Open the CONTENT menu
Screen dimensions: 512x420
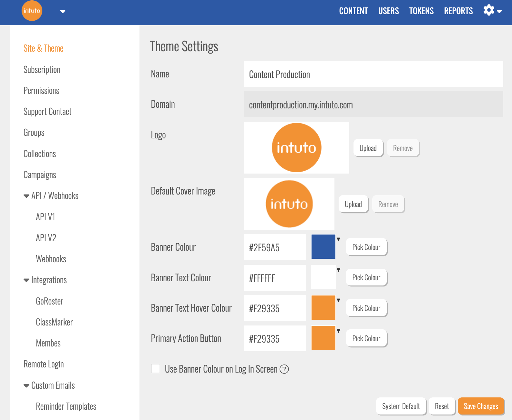pyautogui.click(x=353, y=11)
